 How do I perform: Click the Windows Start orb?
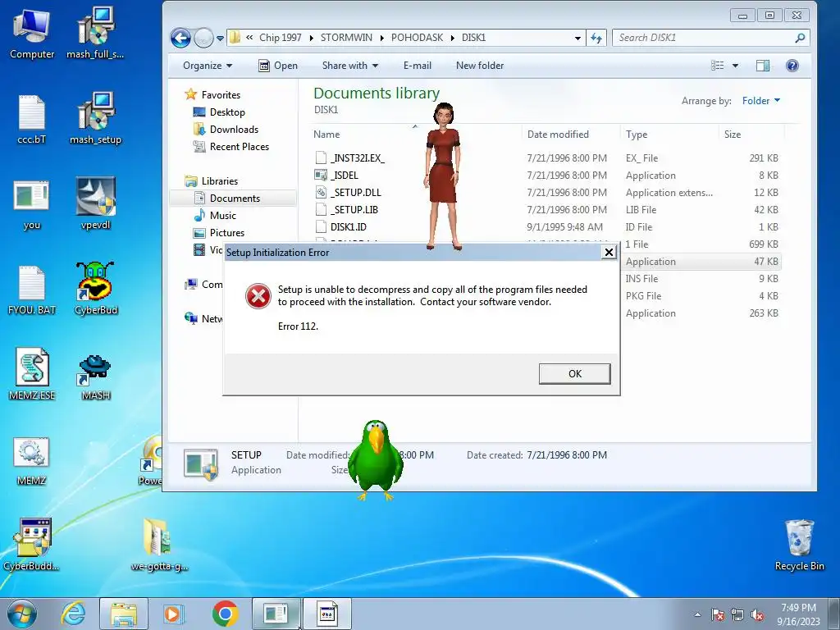point(22,614)
